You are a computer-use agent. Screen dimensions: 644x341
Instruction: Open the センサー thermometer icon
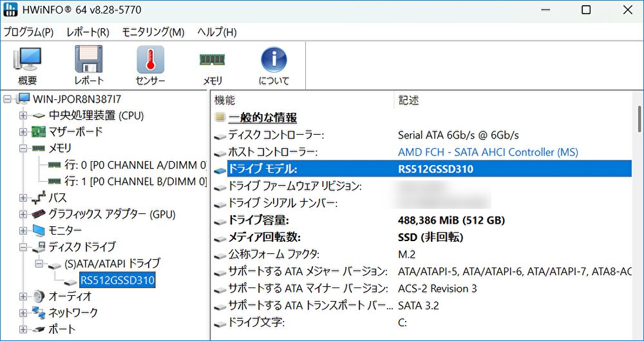tap(150, 59)
